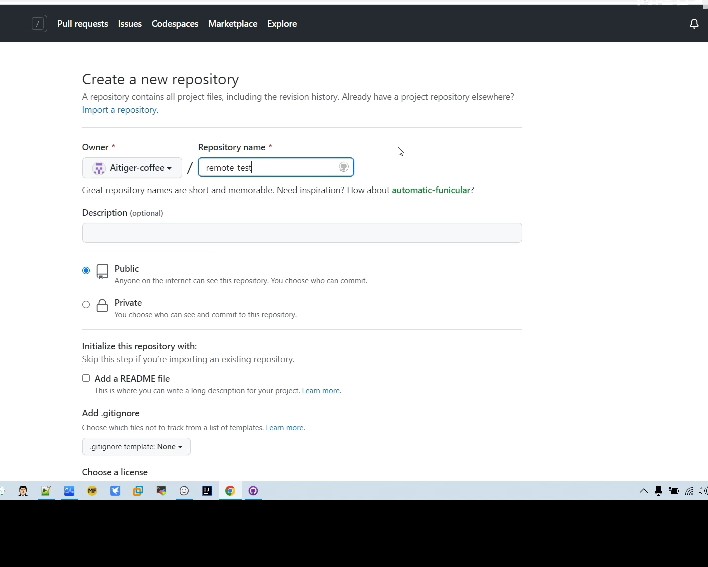The height and width of the screenshot is (567, 708).
Task: Click the icon inside Repository name field
Action: pos(343,168)
